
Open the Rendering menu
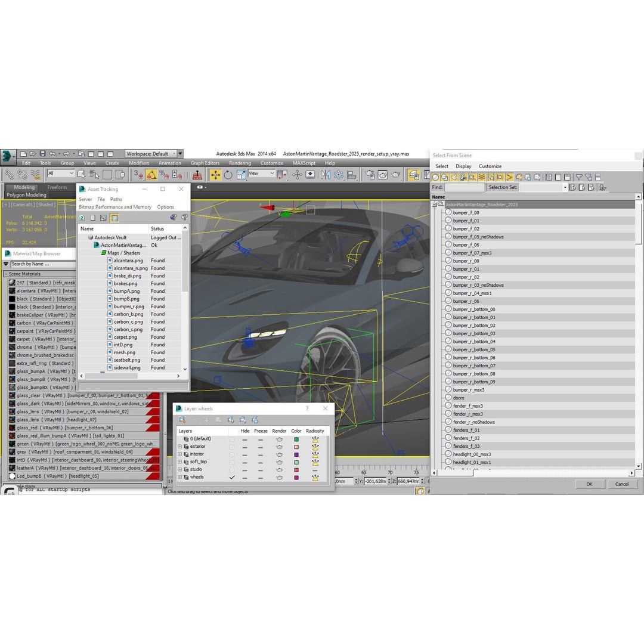tap(240, 163)
